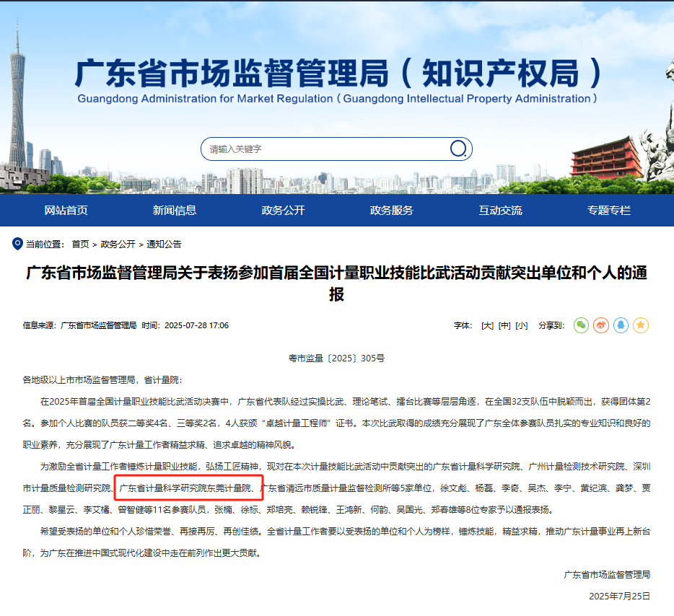Click the signature 广东省市场监督管理局 at bottom
The image size is (674, 616).
click(607, 574)
